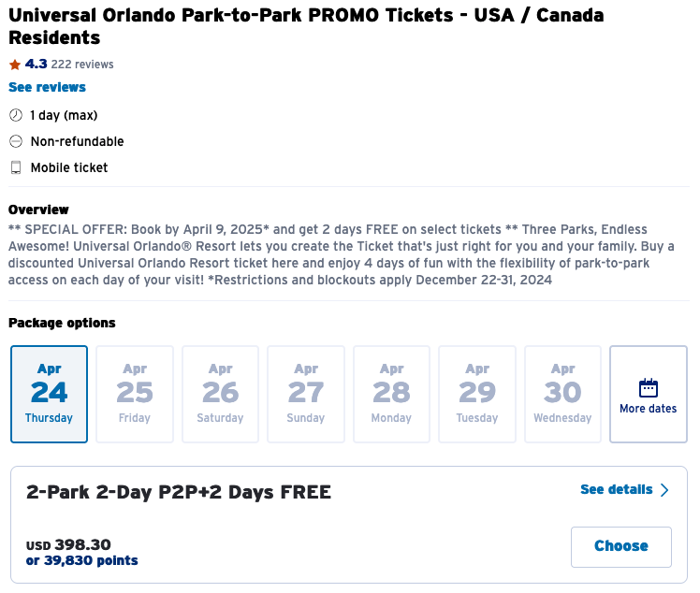
Task: Click the orange star rating icon
Action: [14, 65]
